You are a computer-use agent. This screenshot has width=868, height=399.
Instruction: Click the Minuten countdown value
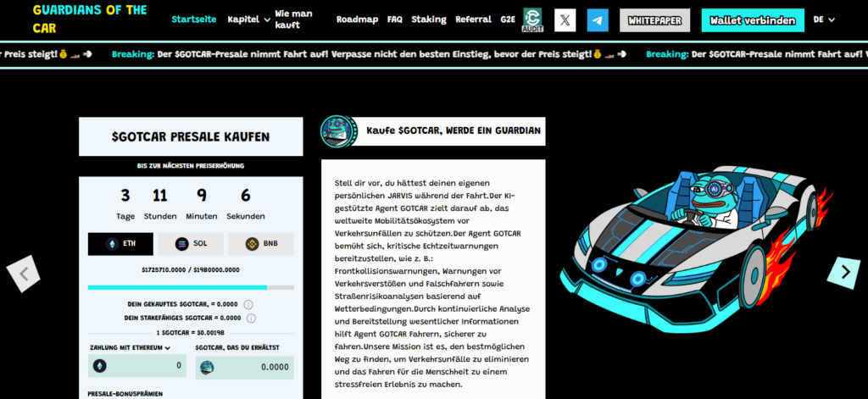click(x=202, y=196)
